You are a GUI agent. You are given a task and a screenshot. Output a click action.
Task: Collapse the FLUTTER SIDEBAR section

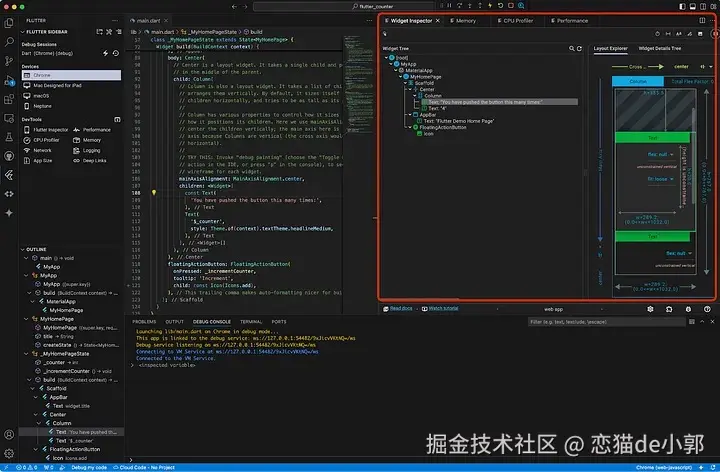pyautogui.click(x=22, y=32)
